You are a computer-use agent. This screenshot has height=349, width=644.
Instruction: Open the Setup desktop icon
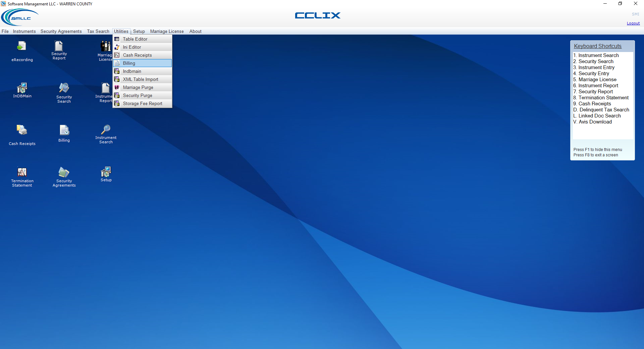(106, 174)
